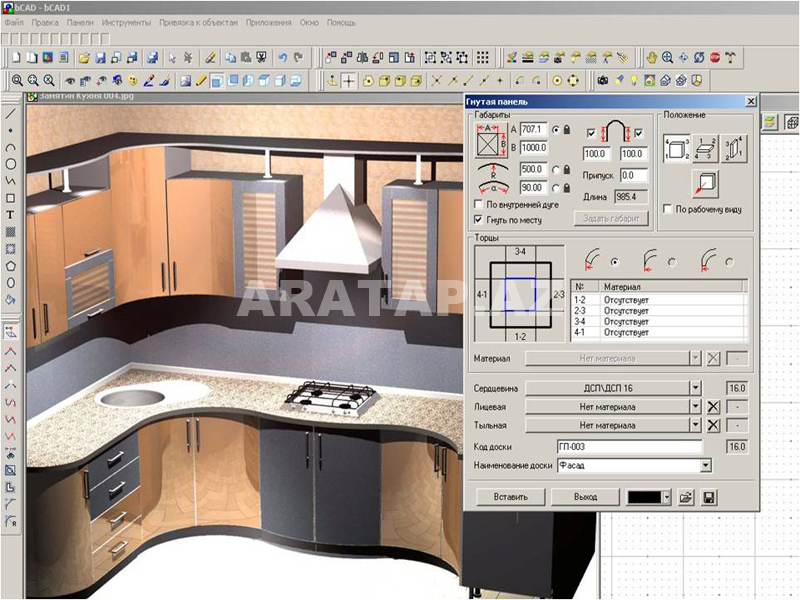Click the box with red arrow base point icon
The image size is (800, 600).
[706, 184]
